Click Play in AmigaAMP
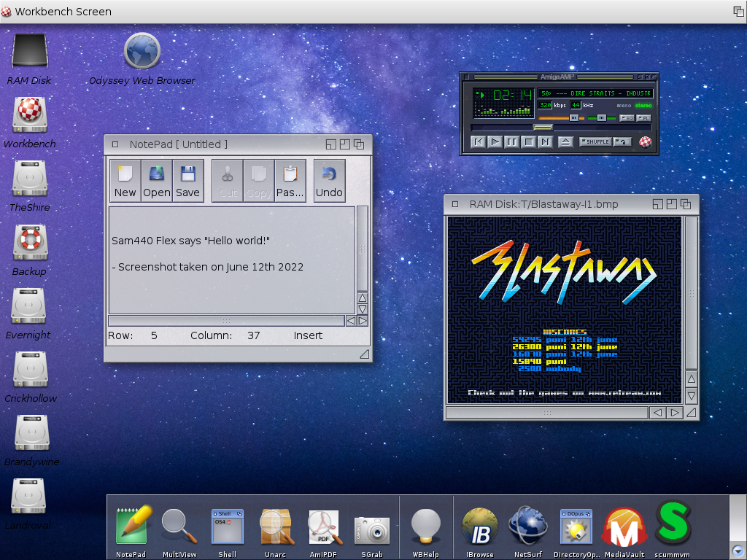 click(495, 142)
